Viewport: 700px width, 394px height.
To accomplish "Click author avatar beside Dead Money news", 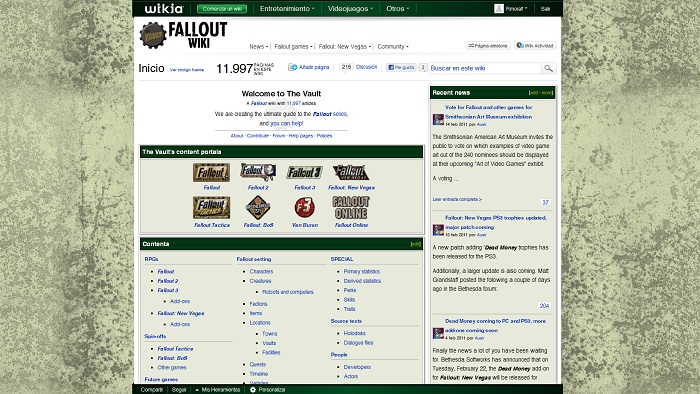I will tap(438, 333).
